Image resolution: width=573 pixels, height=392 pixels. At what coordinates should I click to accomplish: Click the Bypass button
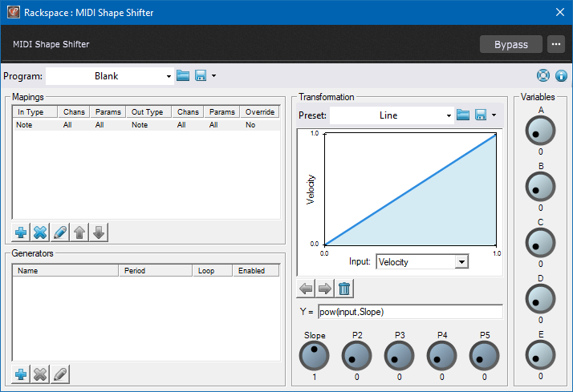[511, 44]
